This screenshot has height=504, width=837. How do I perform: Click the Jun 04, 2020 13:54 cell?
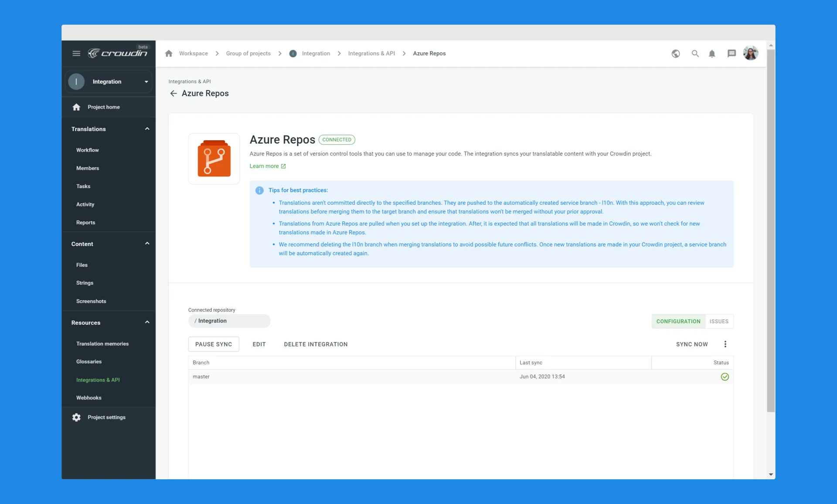542,377
